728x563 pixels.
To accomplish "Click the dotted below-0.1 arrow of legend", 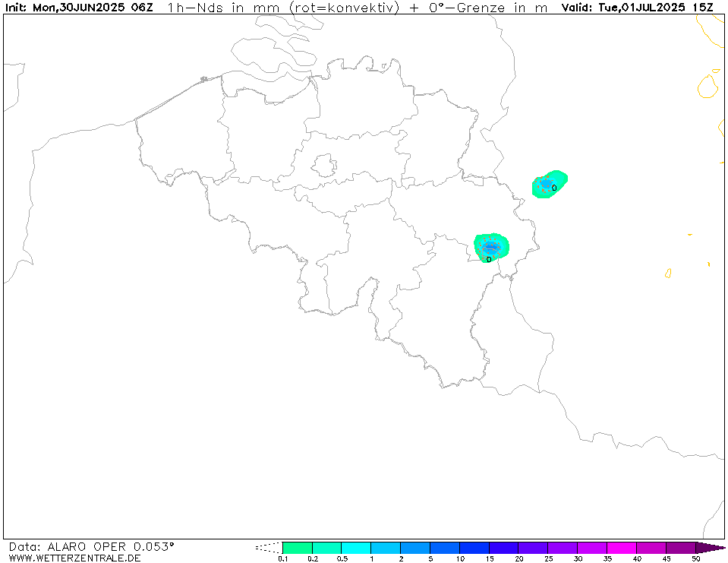I will coord(269,548).
